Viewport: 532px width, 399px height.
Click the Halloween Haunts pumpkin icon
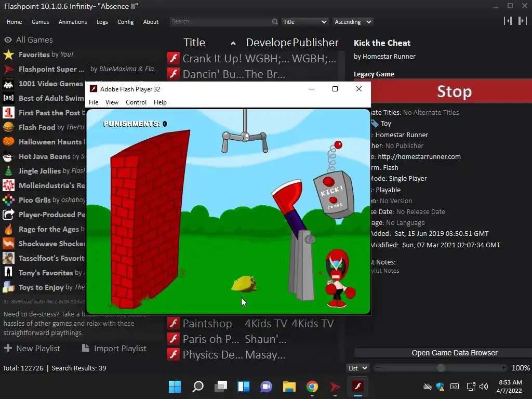point(8,142)
